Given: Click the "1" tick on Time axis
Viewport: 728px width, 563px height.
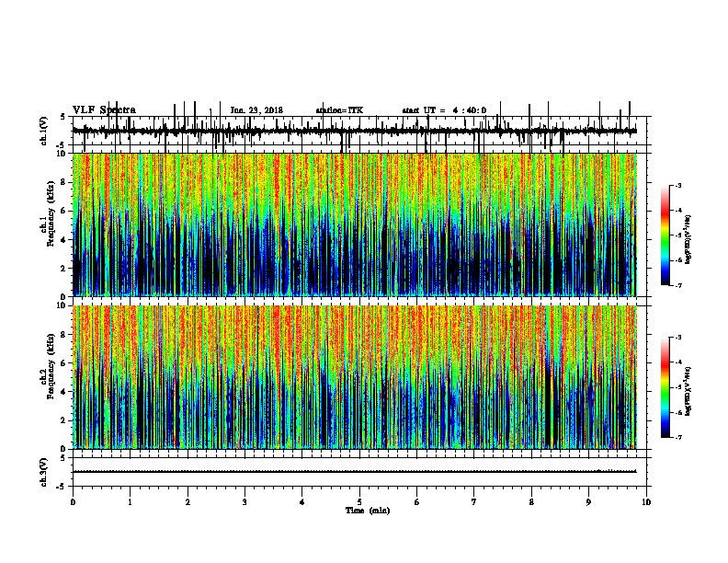Looking at the screenshot, I should [x=130, y=502].
